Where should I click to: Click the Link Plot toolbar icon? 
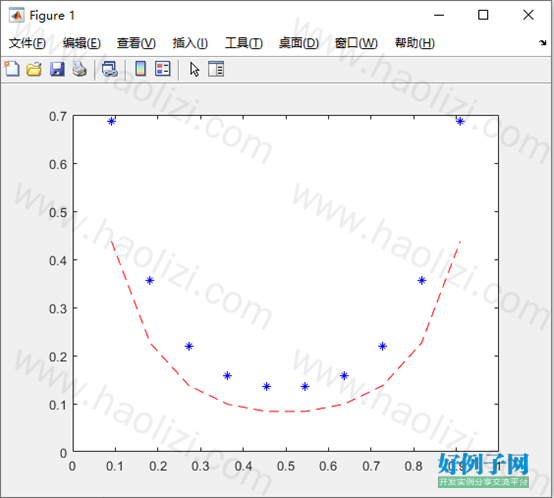pyautogui.click(x=110, y=69)
